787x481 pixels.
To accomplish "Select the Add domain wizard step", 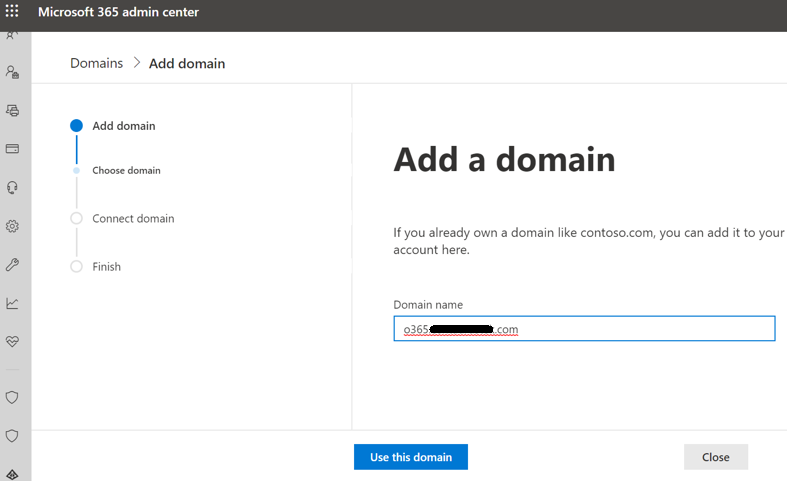I will [x=123, y=126].
